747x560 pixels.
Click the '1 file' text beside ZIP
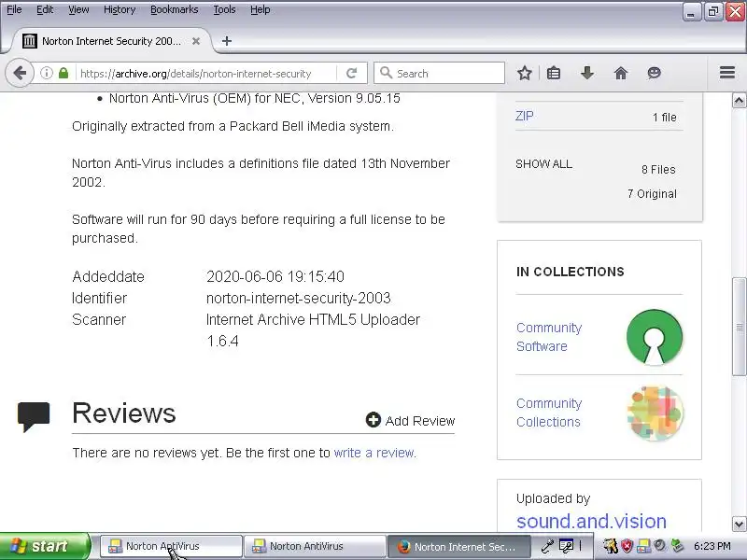click(664, 118)
